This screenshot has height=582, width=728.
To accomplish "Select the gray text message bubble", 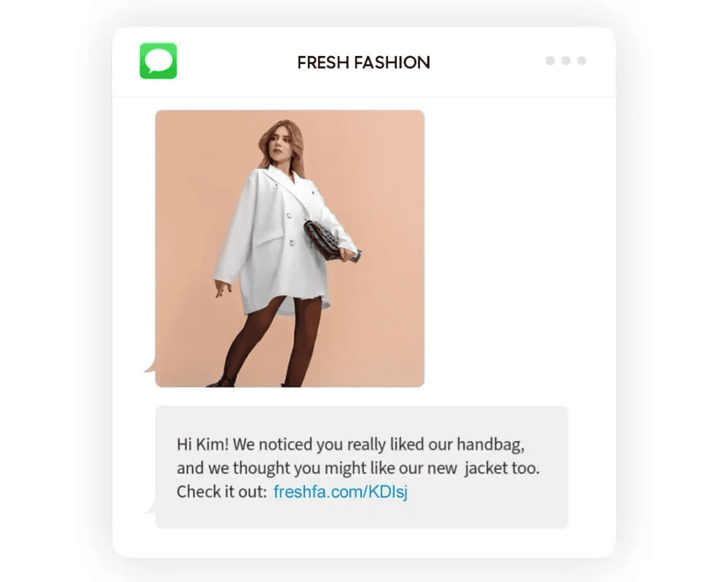I will click(x=361, y=467).
